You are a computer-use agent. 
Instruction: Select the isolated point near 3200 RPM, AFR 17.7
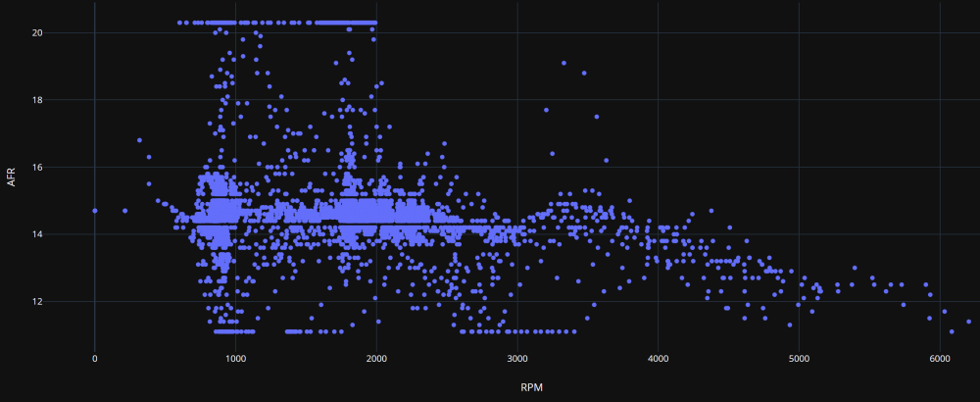pyautogui.click(x=546, y=110)
